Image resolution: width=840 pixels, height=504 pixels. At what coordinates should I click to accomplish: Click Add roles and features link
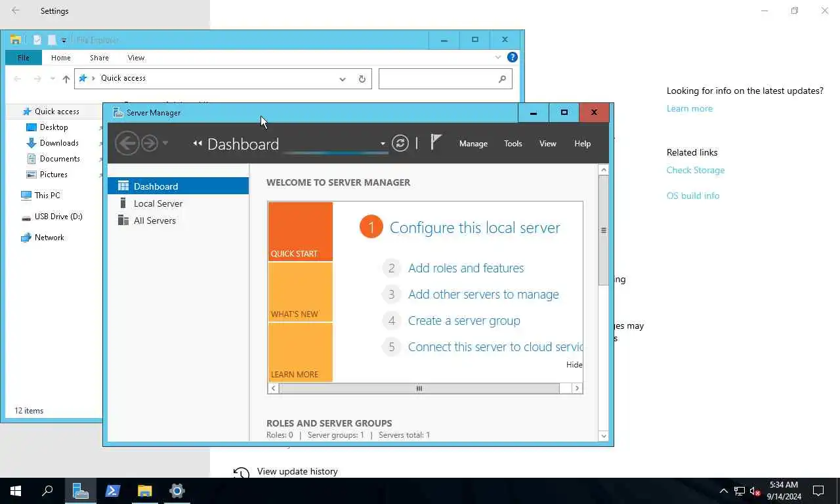point(466,268)
